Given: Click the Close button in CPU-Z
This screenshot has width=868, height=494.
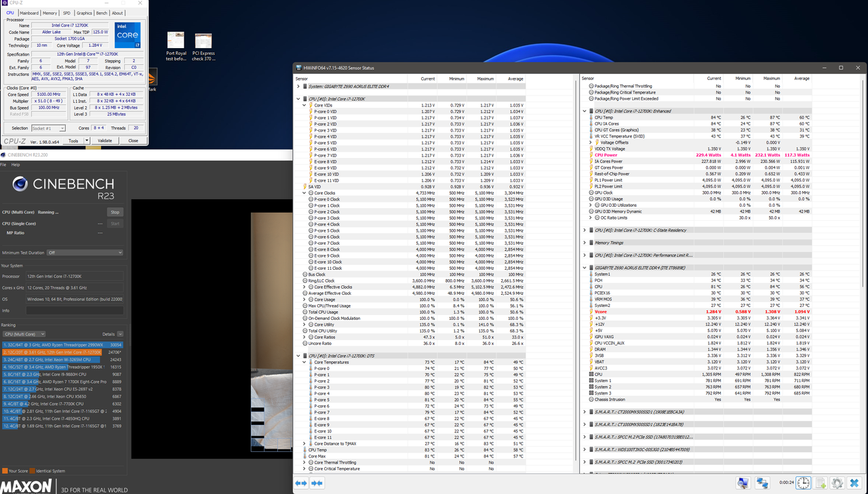Looking at the screenshot, I should point(133,141).
